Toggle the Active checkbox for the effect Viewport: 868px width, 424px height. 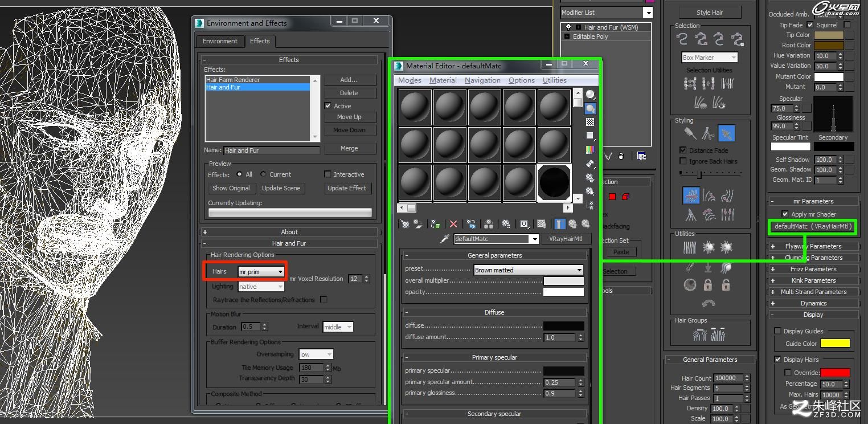327,105
